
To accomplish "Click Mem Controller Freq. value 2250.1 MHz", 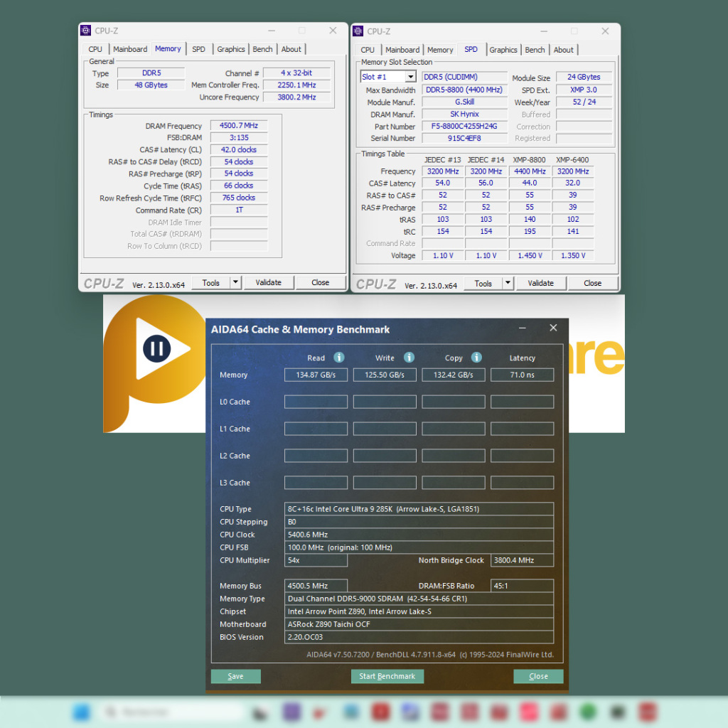I will tap(296, 85).
